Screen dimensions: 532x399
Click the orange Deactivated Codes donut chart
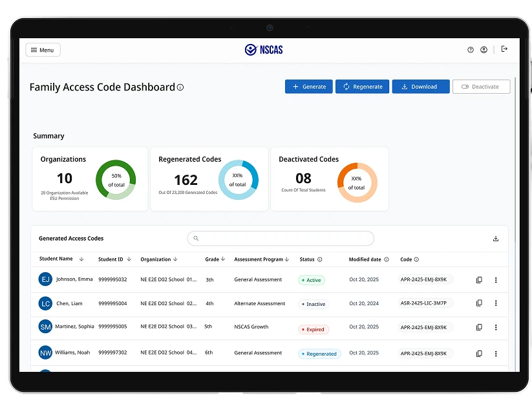pyautogui.click(x=357, y=182)
